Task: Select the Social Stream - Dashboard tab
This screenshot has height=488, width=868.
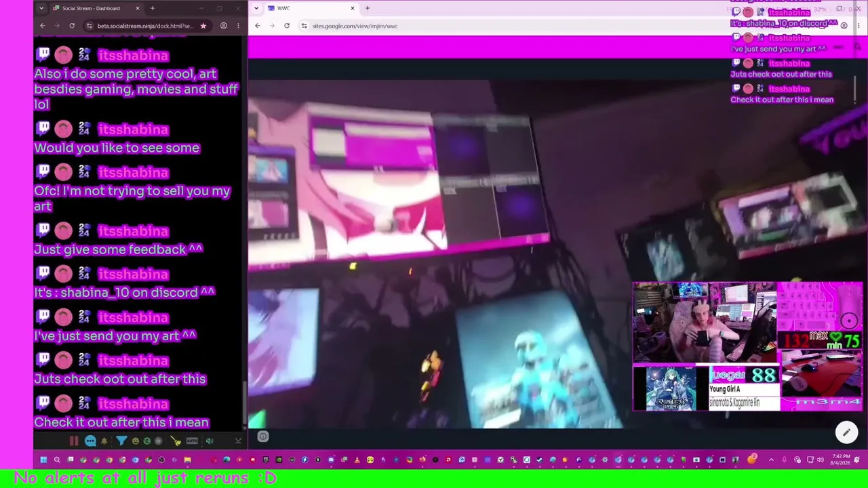Action: [96, 8]
